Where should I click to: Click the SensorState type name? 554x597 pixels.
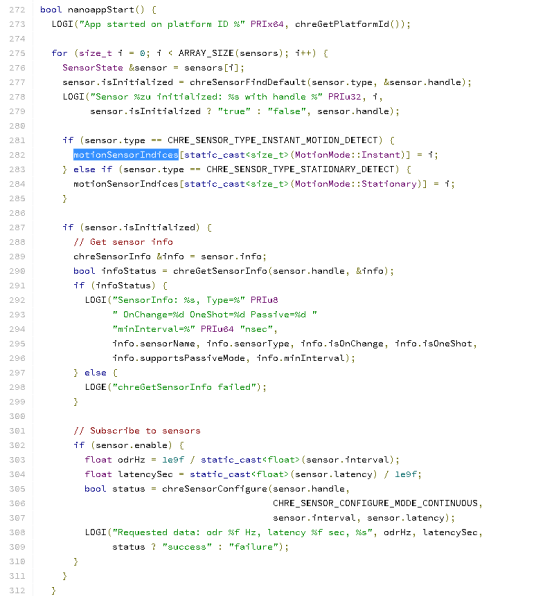tap(93, 68)
